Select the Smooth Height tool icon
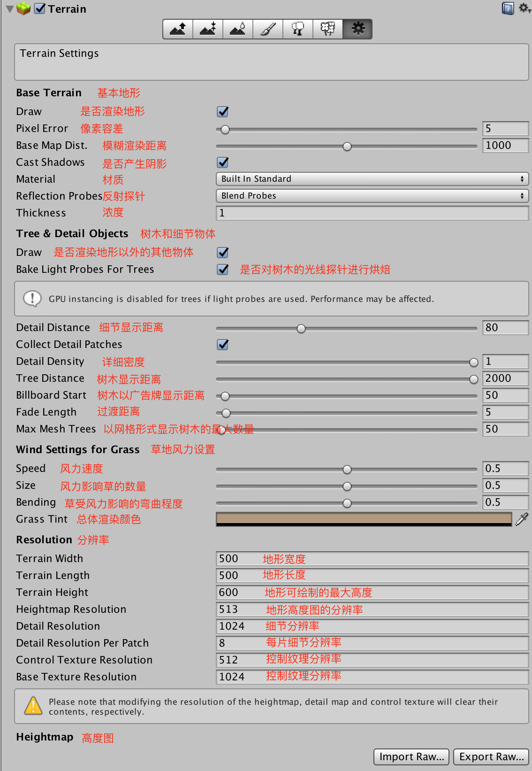The width and height of the screenshot is (532, 771). pyautogui.click(x=238, y=29)
